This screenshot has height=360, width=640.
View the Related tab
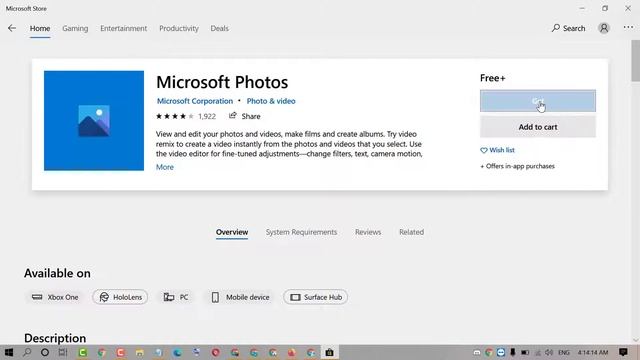click(x=411, y=232)
